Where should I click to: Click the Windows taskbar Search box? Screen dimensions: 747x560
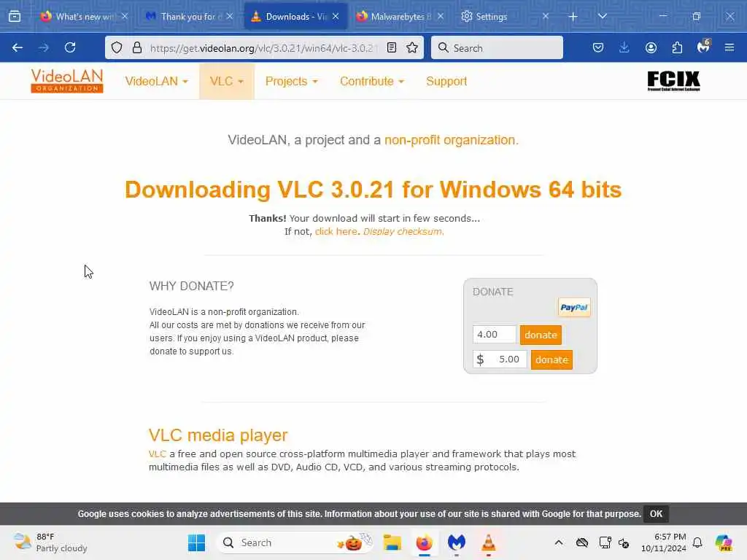click(x=295, y=542)
